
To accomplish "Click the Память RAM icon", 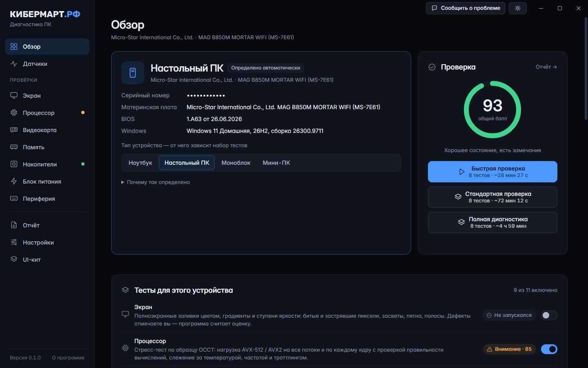I will click(x=14, y=147).
